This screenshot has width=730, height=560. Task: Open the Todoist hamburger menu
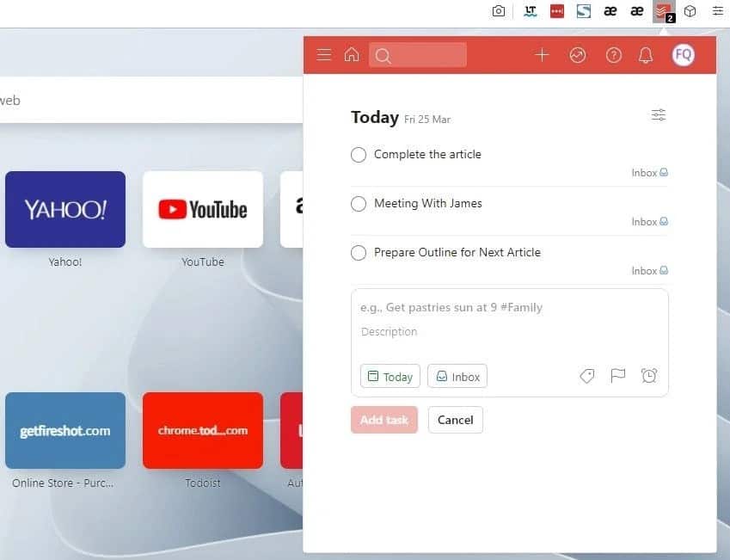tap(323, 55)
